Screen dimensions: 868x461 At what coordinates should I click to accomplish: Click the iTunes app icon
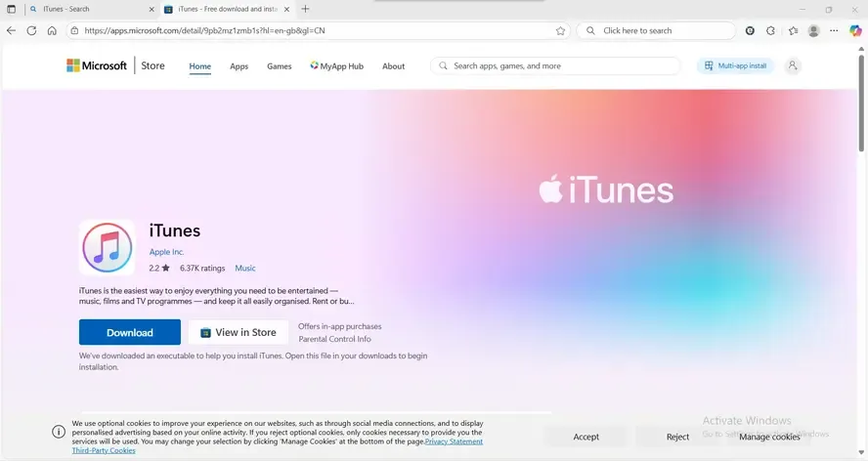(107, 247)
